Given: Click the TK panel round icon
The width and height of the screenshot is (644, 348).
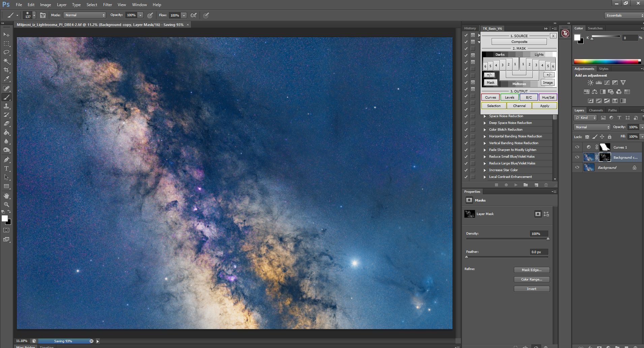Looking at the screenshot, I should (565, 33).
